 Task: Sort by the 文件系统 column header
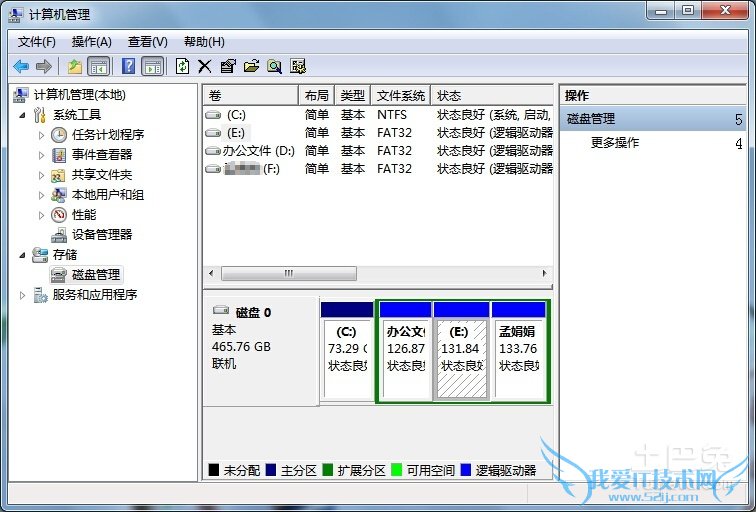(401, 95)
